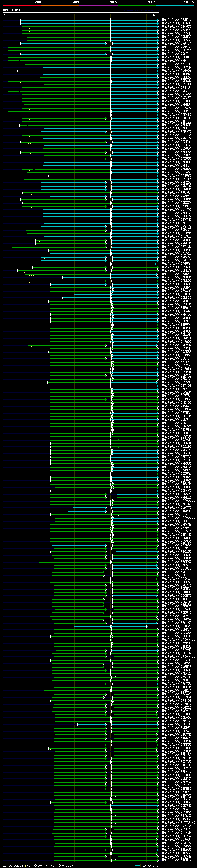Select hit UniRef100_Q01516
The height and width of the screenshot is (868, 197).
click(177, 236)
